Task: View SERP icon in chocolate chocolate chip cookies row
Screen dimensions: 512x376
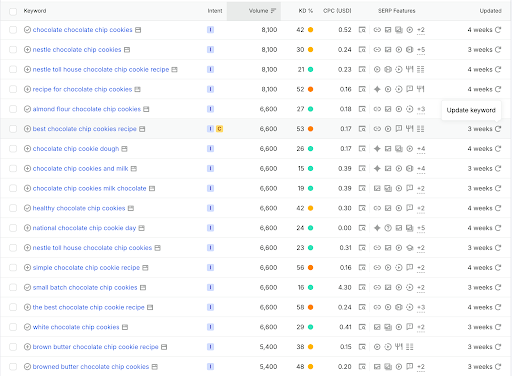Action: click(362, 30)
